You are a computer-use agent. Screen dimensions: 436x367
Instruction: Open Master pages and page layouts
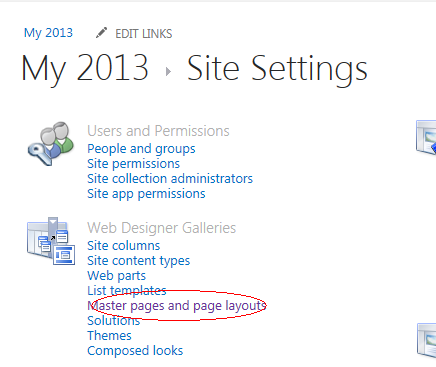point(177,306)
